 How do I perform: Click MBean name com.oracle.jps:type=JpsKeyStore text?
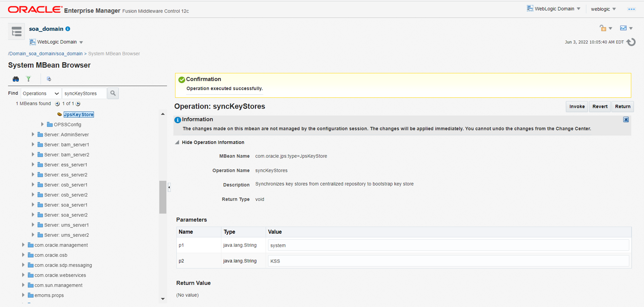291,156
